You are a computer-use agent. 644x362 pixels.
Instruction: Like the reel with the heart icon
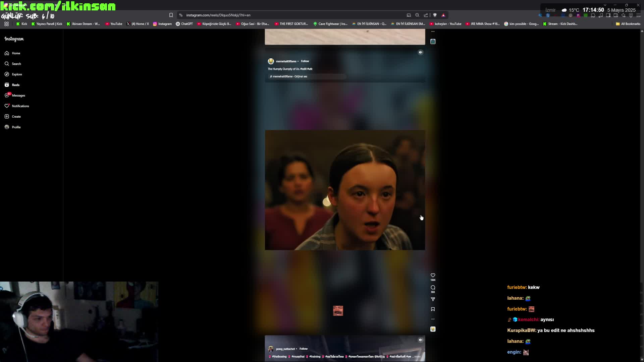[x=433, y=275]
